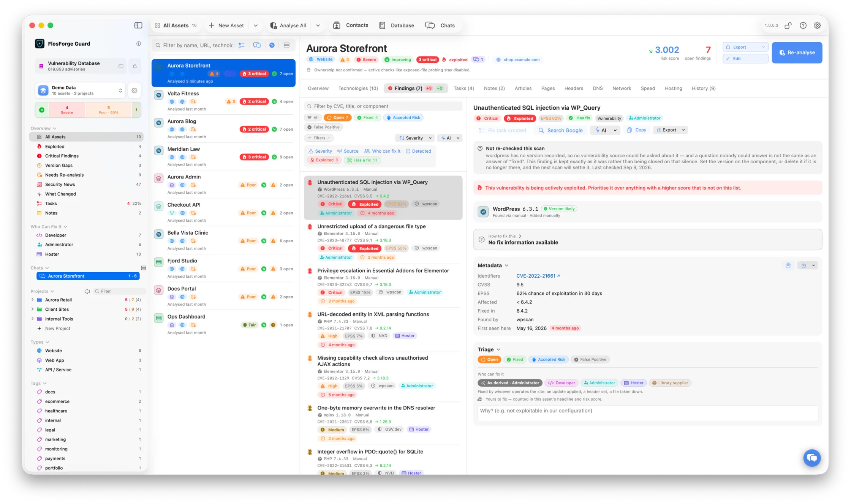Select the Volta Fitness asset
Screen dimensions: 851x504
tap(223, 101)
